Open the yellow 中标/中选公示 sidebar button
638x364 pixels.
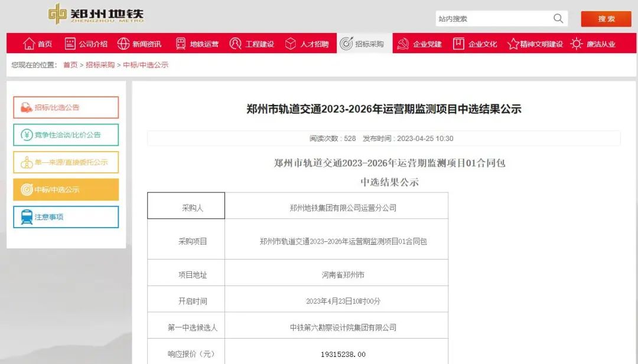click(66, 189)
